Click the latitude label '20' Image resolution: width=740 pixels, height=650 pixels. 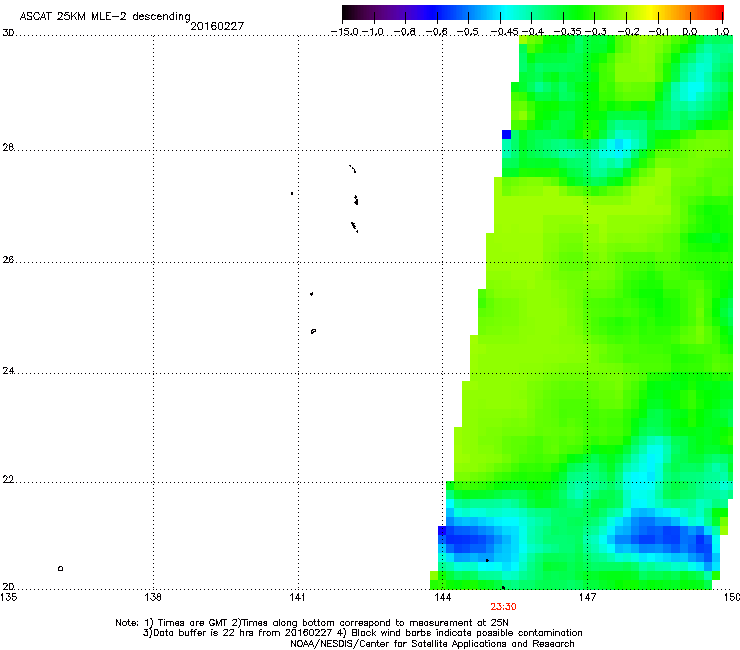tap(8, 587)
